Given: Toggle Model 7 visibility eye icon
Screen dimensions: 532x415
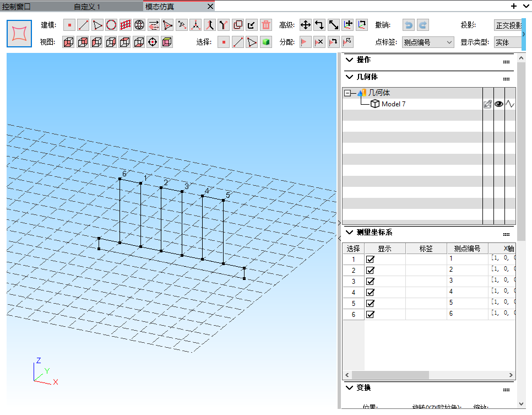Looking at the screenshot, I should [499, 104].
